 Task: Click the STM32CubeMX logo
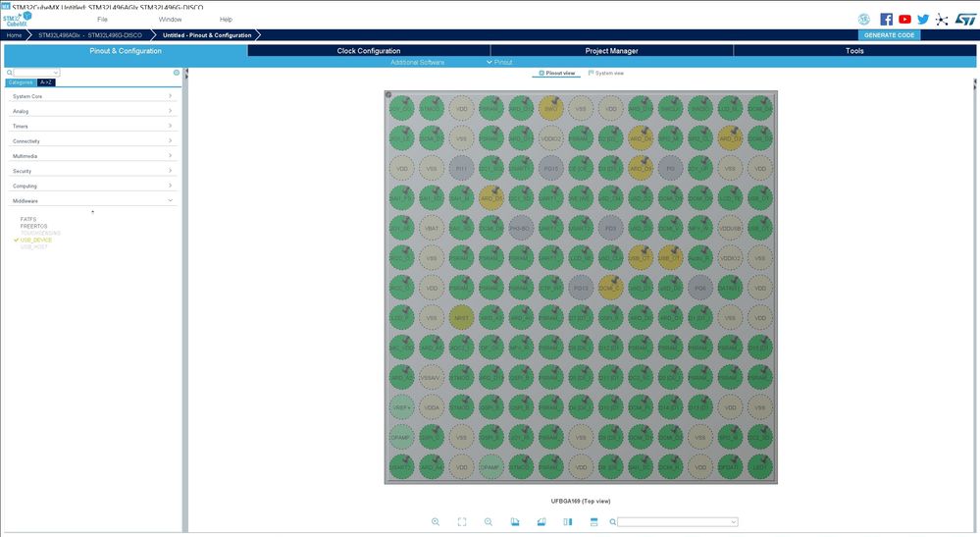pos(17,20)
